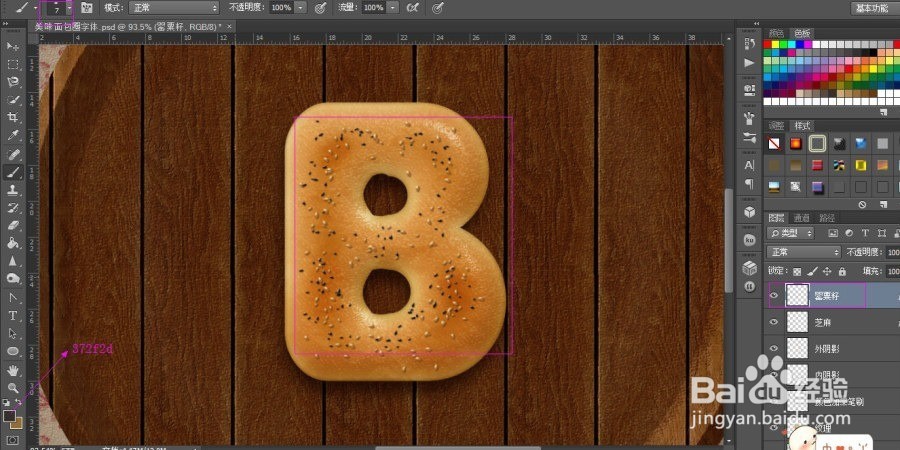Image resolution: width=900 pixels, height=450 pixels.
Task: Apply the no-style preset
Action: click(x=774, y=143)
